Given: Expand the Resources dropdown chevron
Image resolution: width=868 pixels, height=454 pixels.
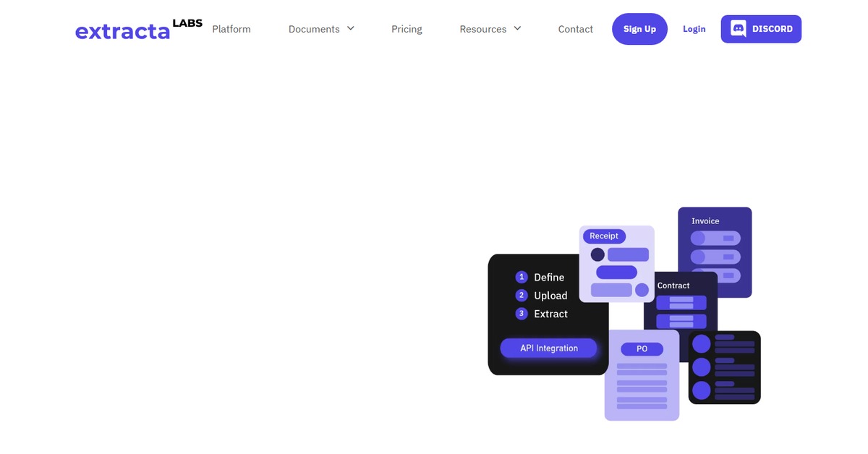Looking at the screenshot, I should point(517,29).
